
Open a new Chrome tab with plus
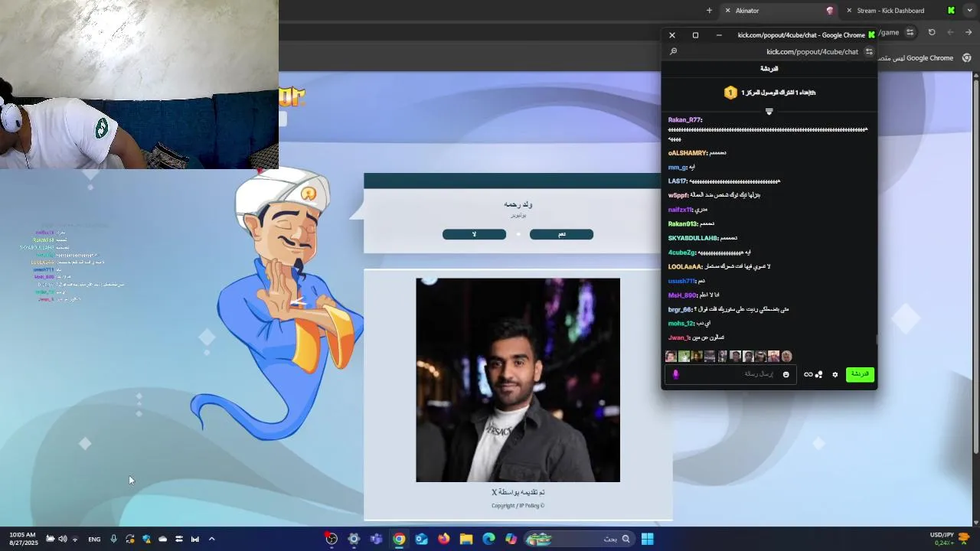click(x=709, y=11)
